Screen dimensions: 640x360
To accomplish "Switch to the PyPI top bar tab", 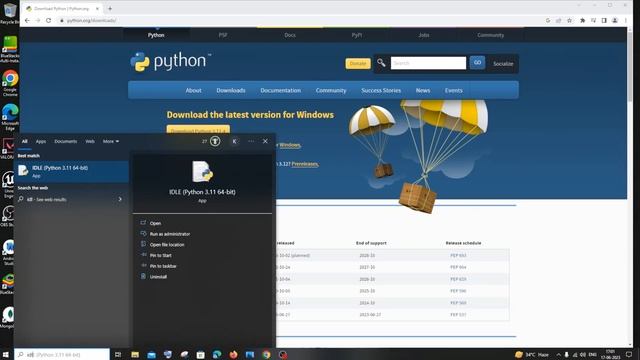I will (357, 35).
